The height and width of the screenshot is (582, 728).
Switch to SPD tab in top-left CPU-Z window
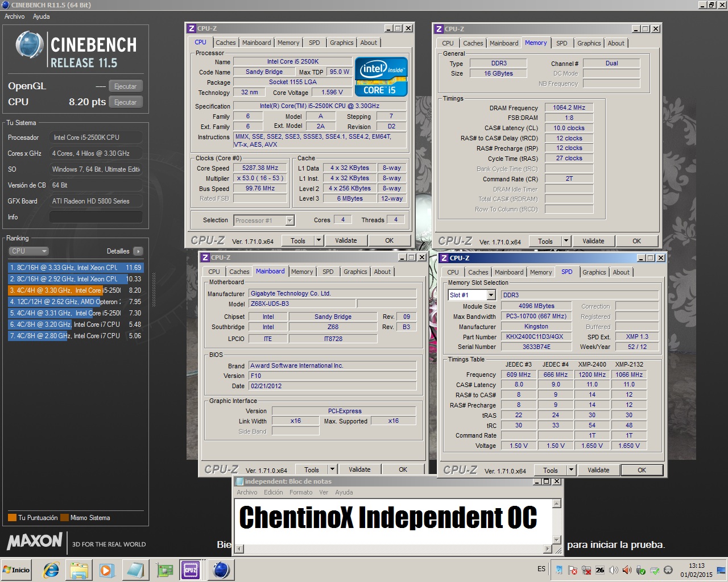tap(315, 43)
